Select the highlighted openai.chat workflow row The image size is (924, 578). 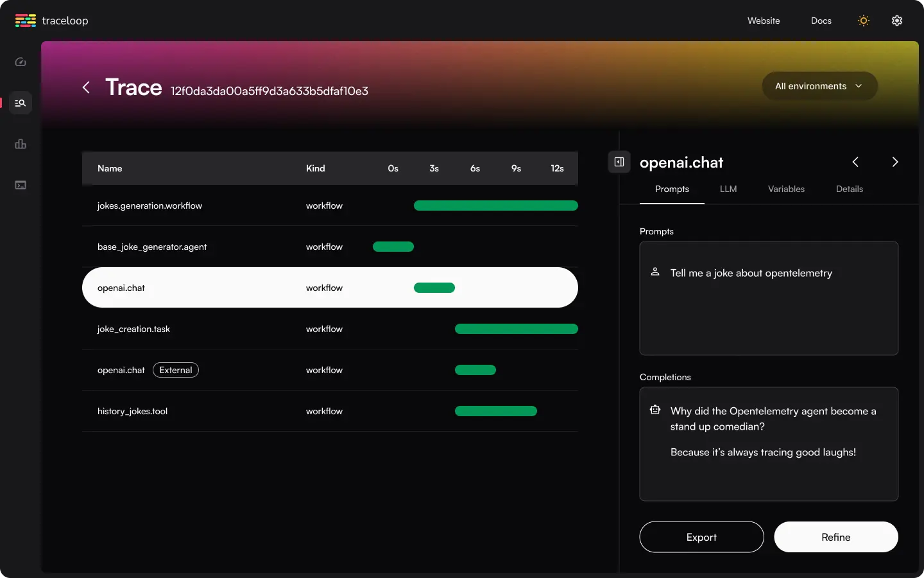pyautogui.click(x=257, y=288)
